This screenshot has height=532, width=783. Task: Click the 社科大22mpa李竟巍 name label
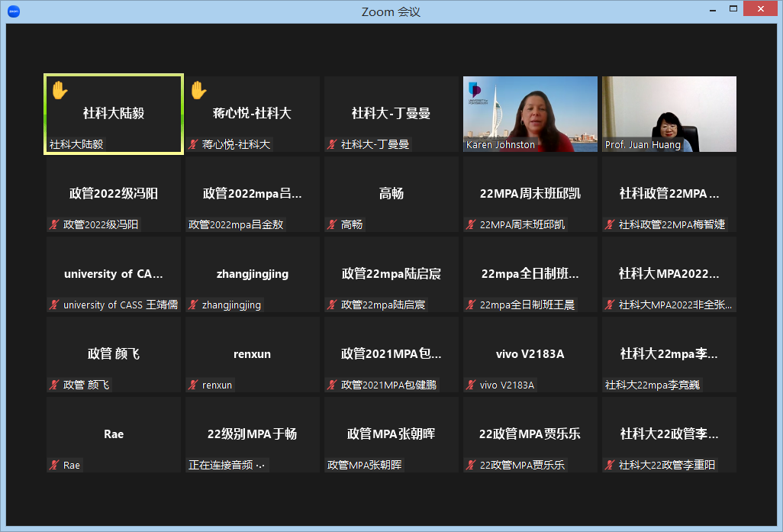652,385
